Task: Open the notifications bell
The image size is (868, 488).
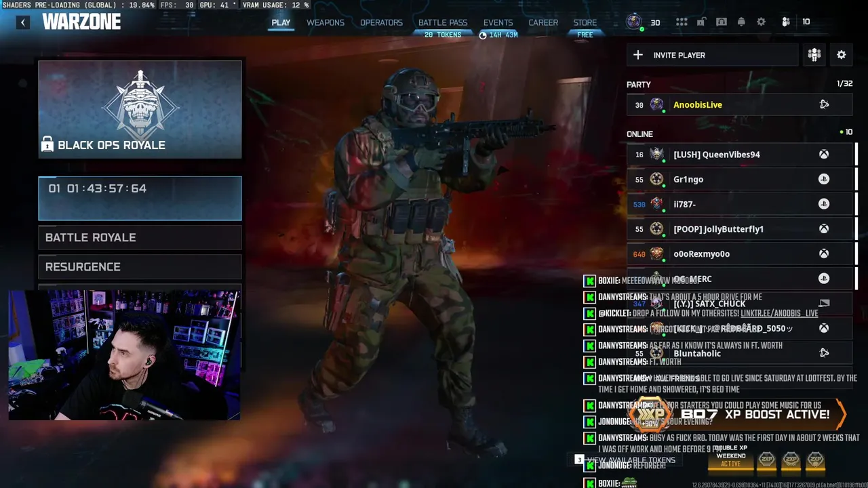Action: (741, 22)
